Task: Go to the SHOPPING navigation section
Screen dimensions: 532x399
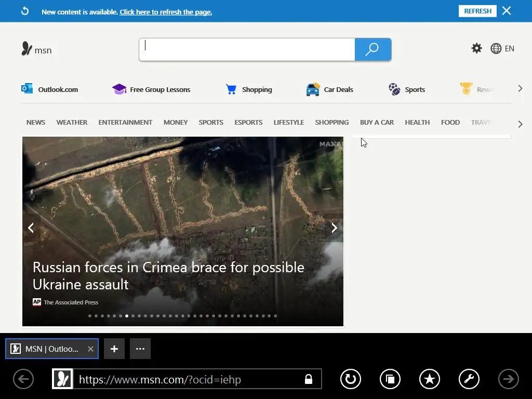Action: click(332, 122)
